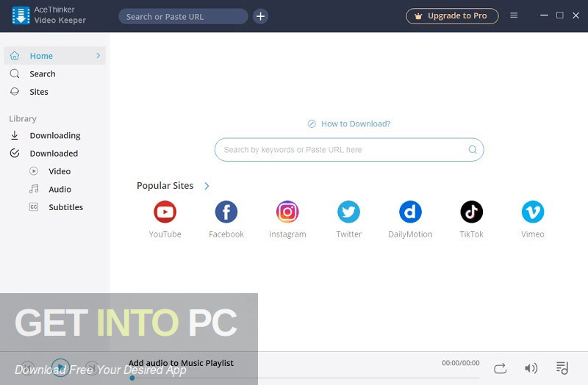Open the Vimeo popular site icon
Viewport: 588px width, 385px height.
(x=532, y=212)
